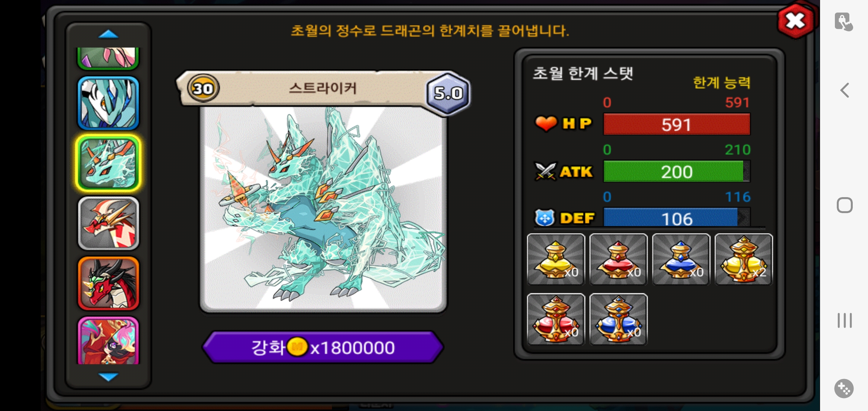The height and width of the screenshot is (411, 868).
Task: Tap the touch lock icon
Action: [844, 22]
